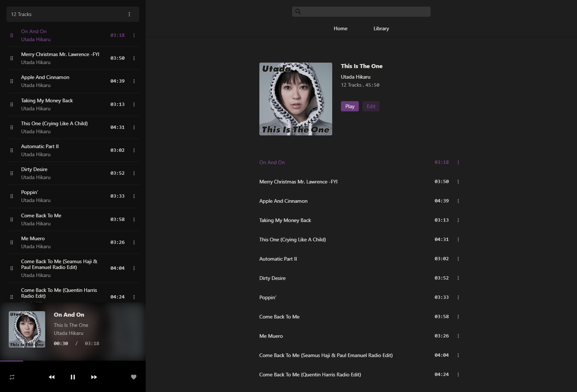
Task: Click drag handle for This One (Crying Like A Child) in queue
Action: tap(12, 127)
